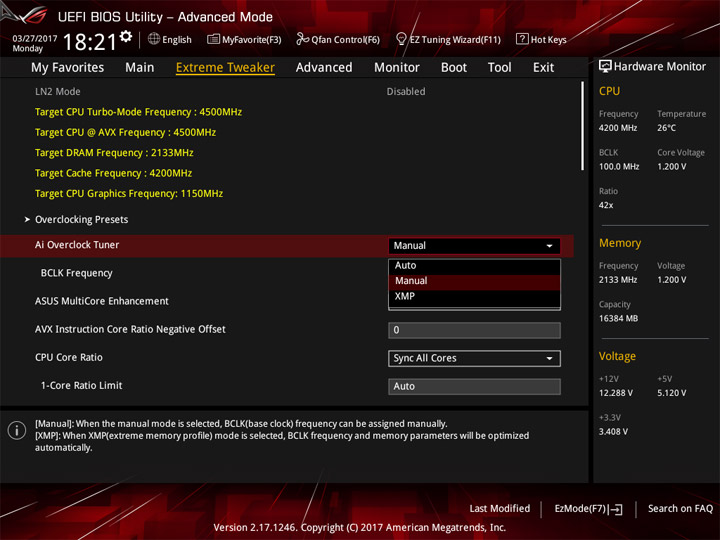Viewport: 720px width, 540px height.
Task: Click the Last Modified button
Action: click(500, 508)
